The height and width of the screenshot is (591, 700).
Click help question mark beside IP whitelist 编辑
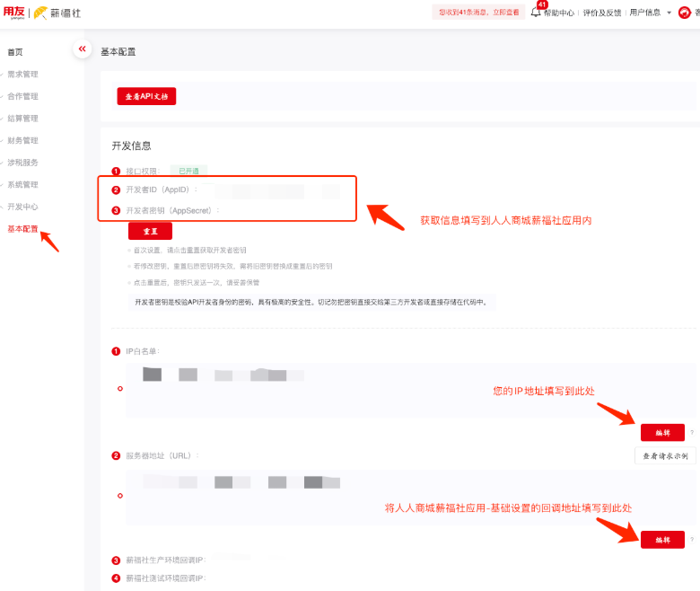(x=692, y=433)
